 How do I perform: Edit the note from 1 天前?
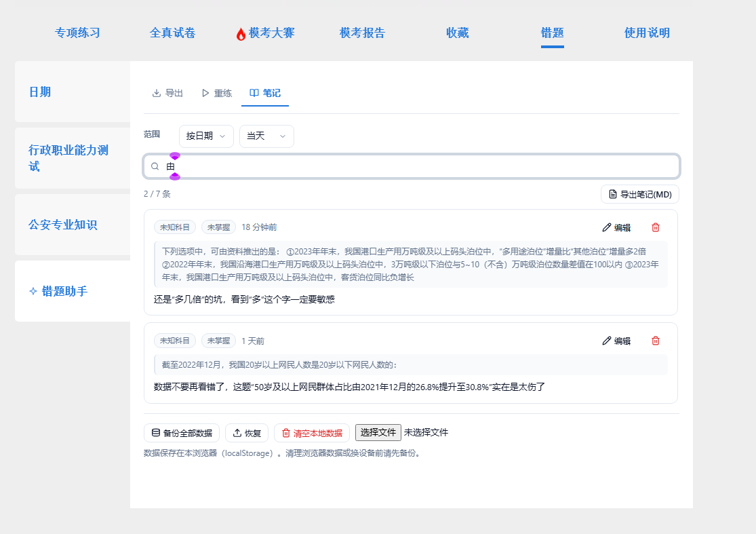coord(616,341)
